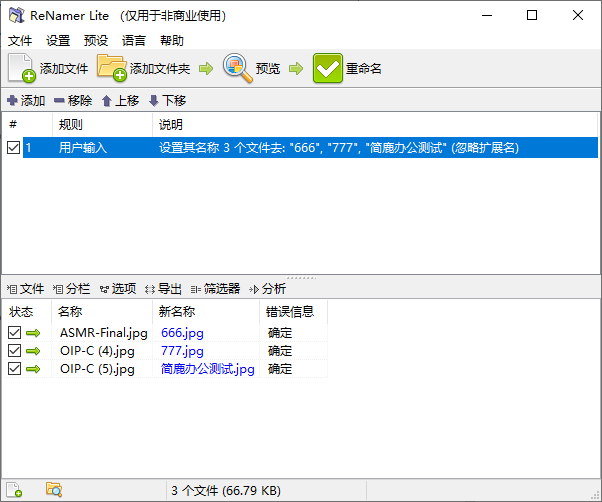
Task: Click the 下移 button text
Action: tap(174, 101)
